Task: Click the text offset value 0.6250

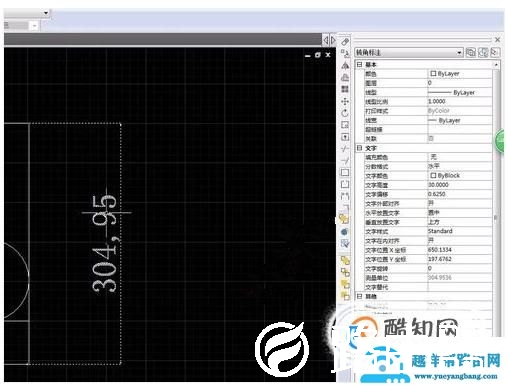Action: click(436, 194)
